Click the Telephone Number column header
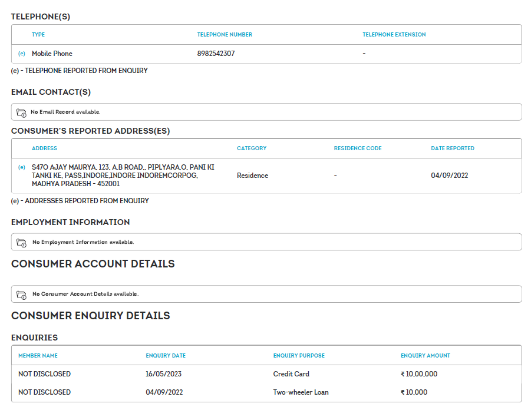531x420 pixels. coord(225,35)
